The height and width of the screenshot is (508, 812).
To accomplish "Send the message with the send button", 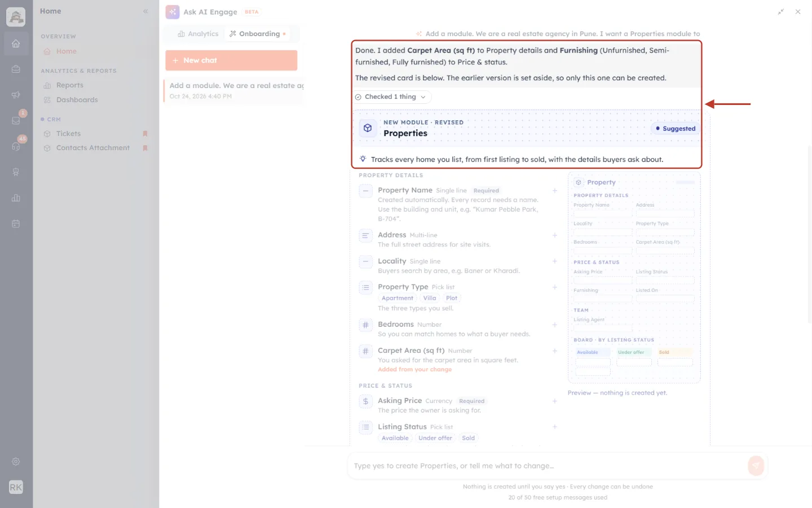I will (x=756, y=466).
